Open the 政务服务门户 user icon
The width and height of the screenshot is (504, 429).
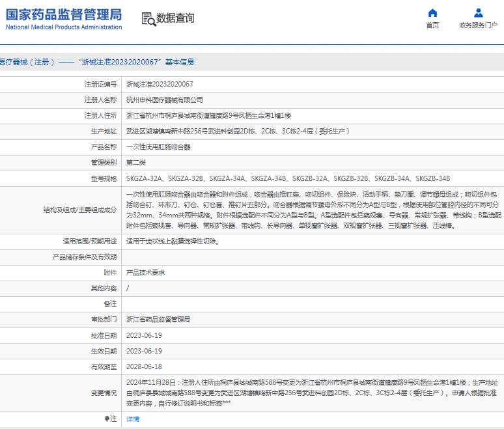(x=479, y=13)
